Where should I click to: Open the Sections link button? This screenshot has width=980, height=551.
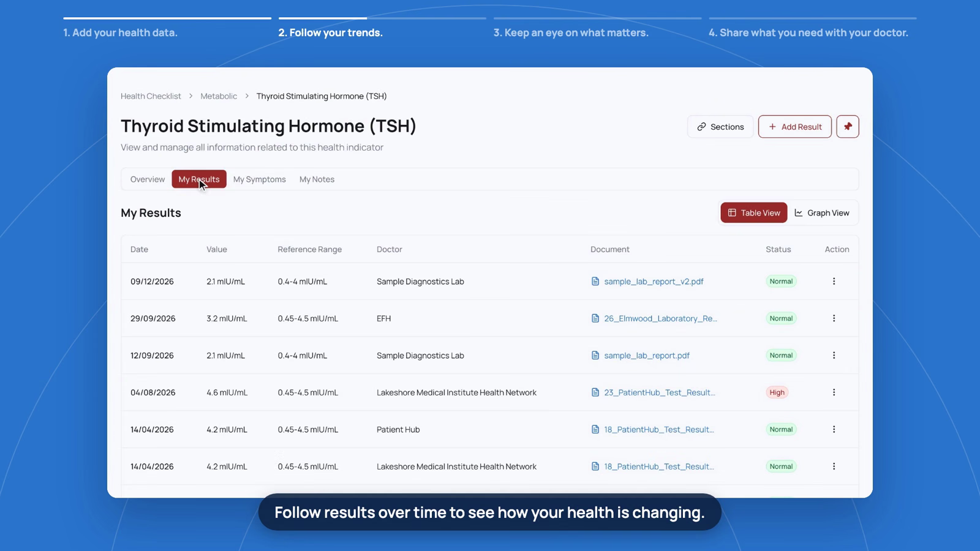[720, 127]
